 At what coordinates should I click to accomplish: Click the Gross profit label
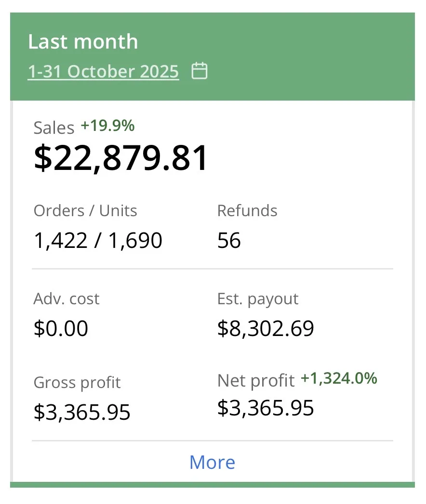click(x=77, y=382)
